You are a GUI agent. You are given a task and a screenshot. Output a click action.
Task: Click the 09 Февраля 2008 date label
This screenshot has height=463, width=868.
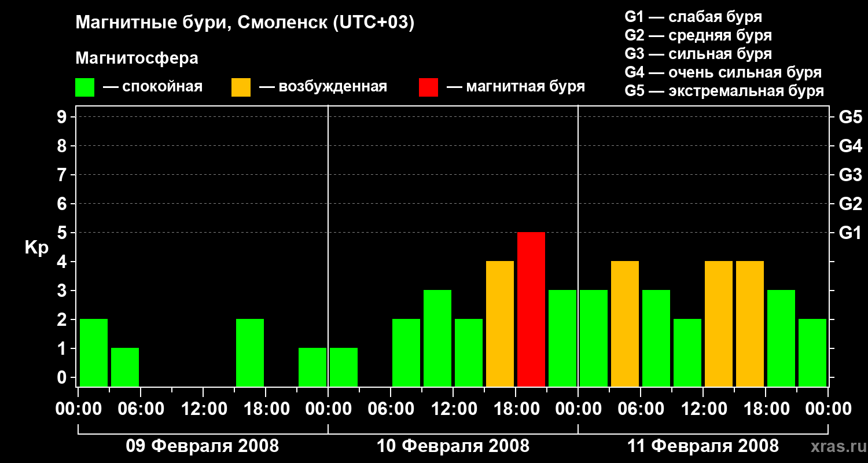tap(203, 446)
